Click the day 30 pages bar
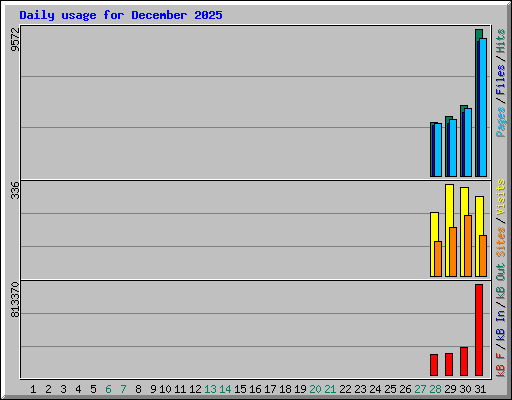512x400 pixels. pyautogui.click(x=468, y=142)
